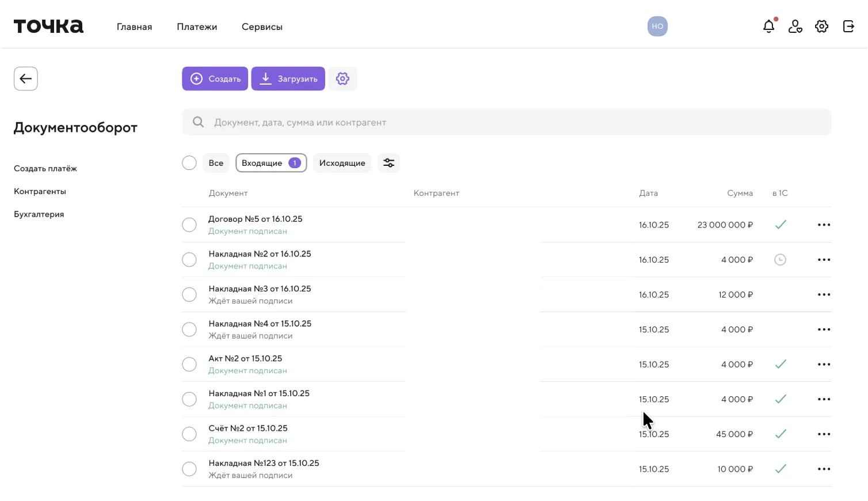
Task: Open the Контрагенты sidebar link
Action: [x=40, y=191]
